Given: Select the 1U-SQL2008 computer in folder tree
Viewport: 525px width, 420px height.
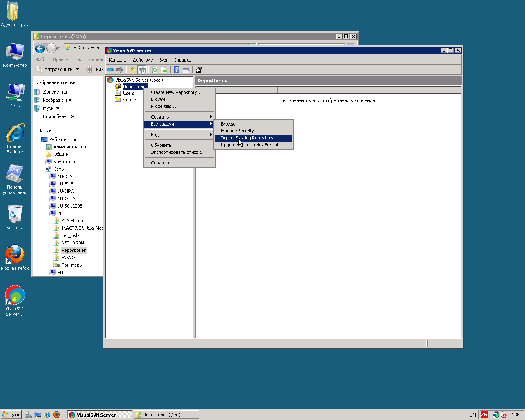Looking at the screenshot, I should (70, 206).
